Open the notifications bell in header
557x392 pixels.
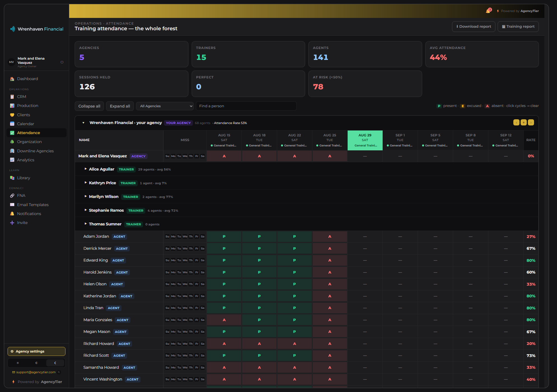[x=488, y=11]
